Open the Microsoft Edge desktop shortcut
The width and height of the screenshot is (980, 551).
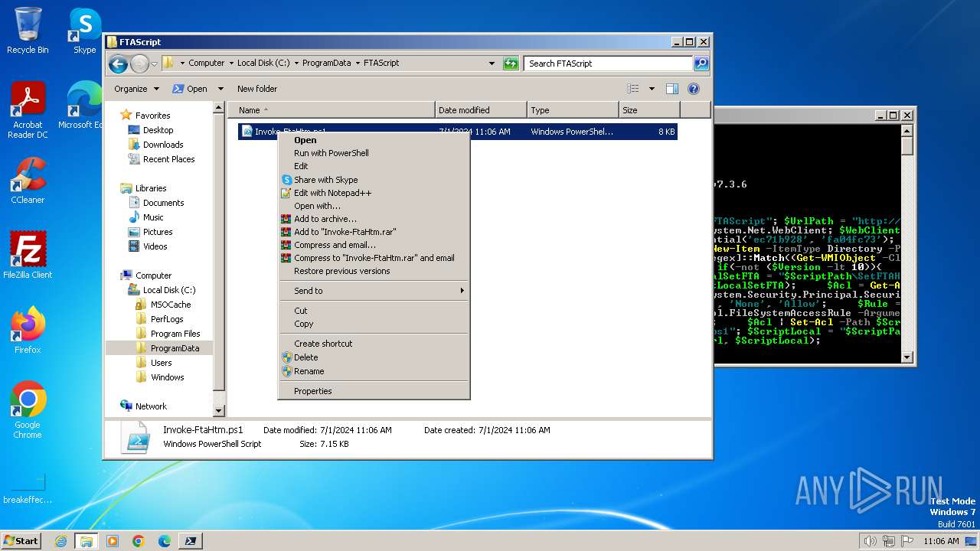click(83, 106)
